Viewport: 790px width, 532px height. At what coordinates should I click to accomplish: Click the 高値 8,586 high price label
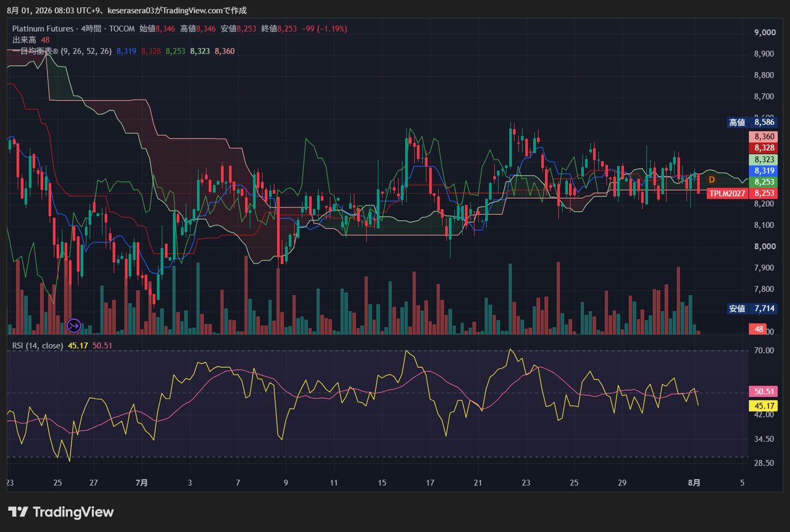point(751,122)
